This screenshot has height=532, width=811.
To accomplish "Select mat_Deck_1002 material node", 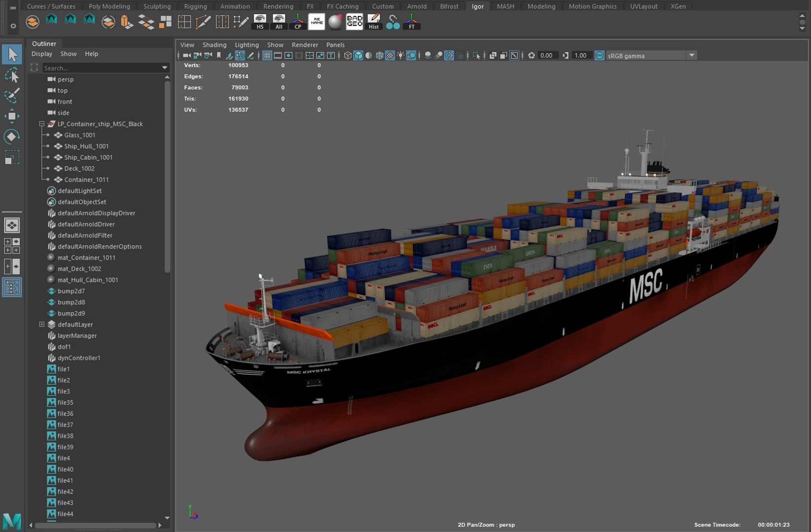I will (x=79, y=269).
